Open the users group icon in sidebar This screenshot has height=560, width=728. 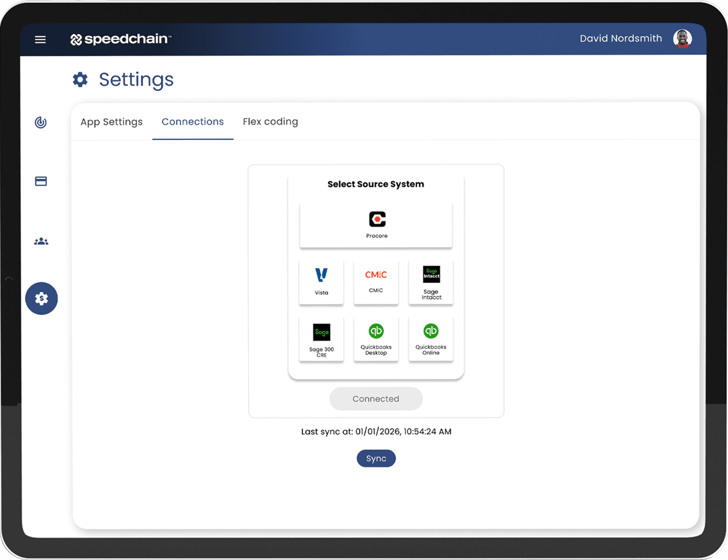point(41,241)
